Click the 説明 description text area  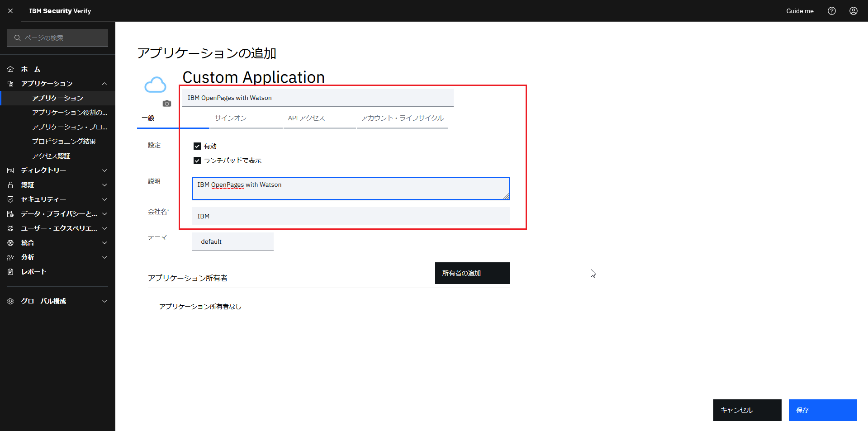click(x=351, y=188)
